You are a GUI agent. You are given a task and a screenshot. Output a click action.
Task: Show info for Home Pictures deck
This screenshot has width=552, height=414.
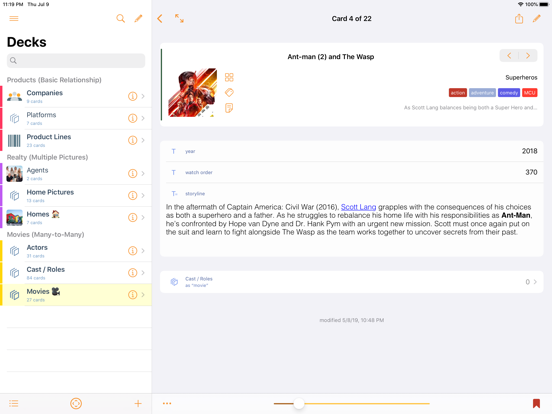click(x=132, y=195)
